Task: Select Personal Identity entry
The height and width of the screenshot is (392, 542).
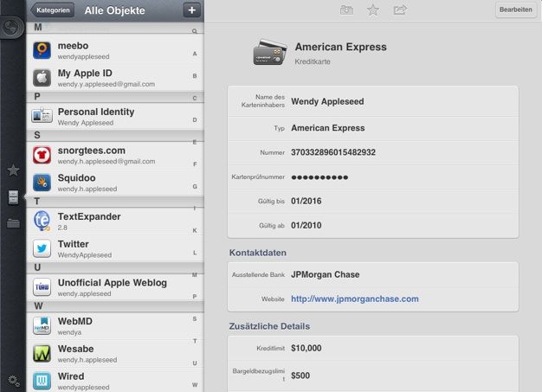Action: pyautogui.click(x=115, y=117)
